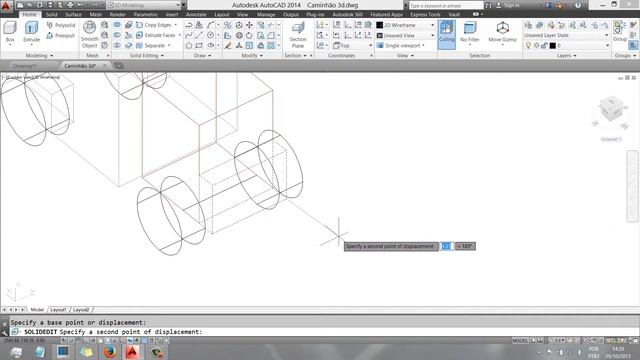Open the Unsaved View dropdown
The height and width of the screenshot is (360, 640).
pyautogui.click(x=406, y=36)
